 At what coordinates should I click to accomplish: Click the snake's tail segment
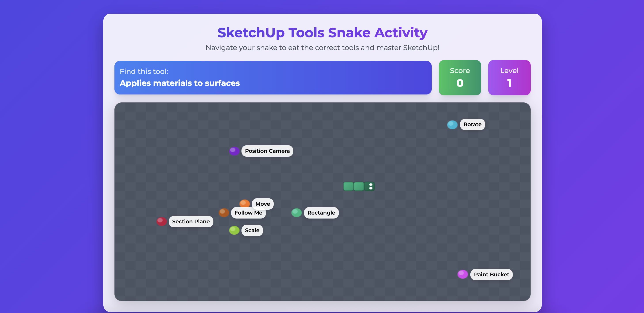[x=348, y=186]
